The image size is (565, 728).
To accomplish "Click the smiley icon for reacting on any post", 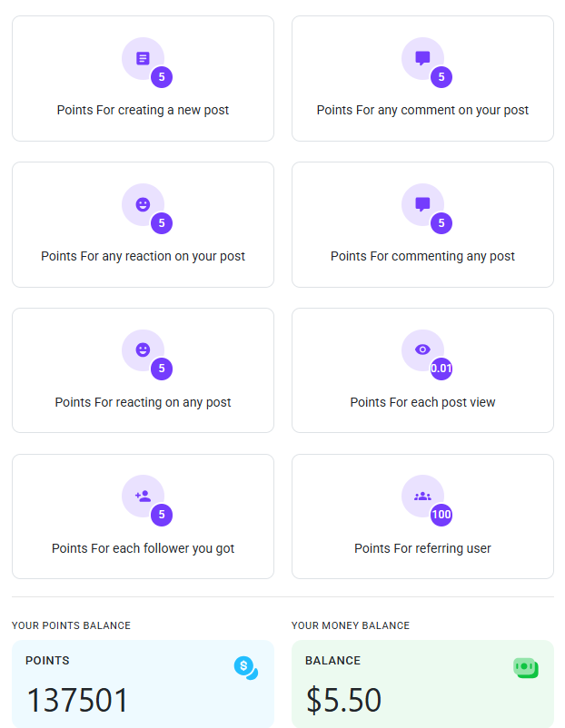I will coord(143,349).
